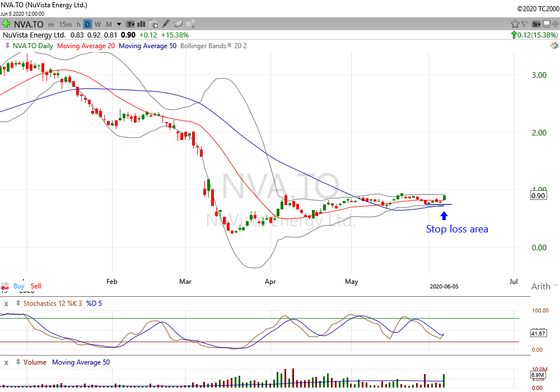
Task: Edit the 'Bollinger Bands 20 2' indicator
Action: tap(213, 46)
